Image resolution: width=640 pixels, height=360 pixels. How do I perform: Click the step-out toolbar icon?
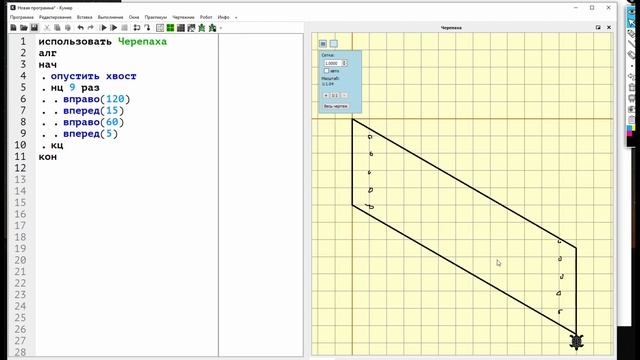[x=147, y=28]
